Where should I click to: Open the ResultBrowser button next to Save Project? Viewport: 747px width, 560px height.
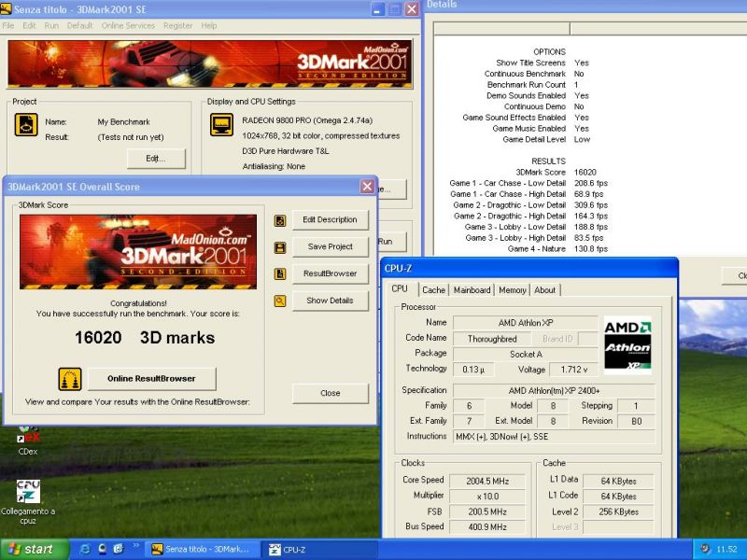331,273
